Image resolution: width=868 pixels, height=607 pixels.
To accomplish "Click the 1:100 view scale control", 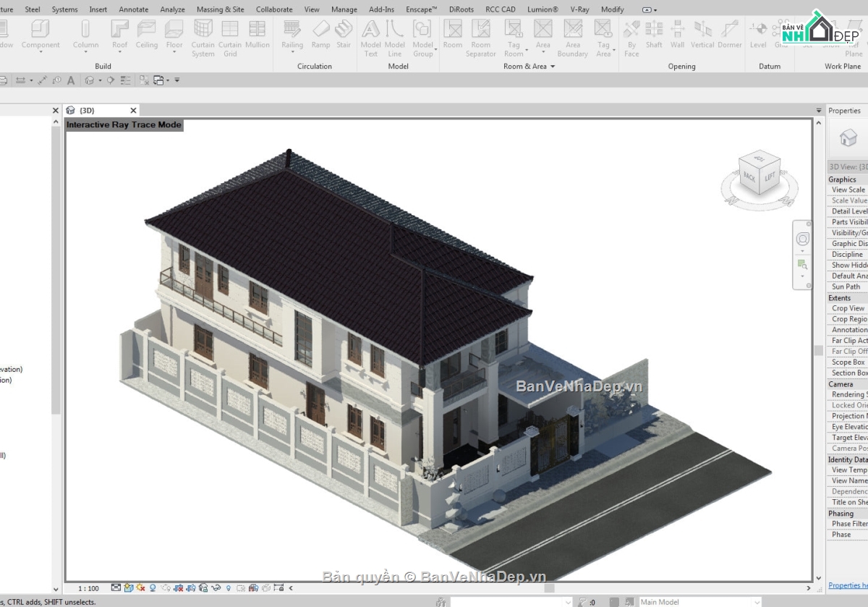I will pyautogui.click(x=88, y=589).
